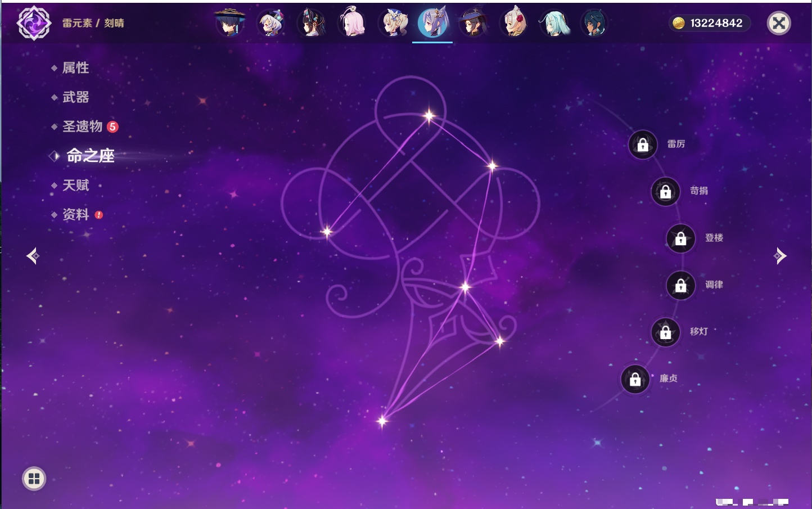Click the Mora amount 13224842
This screenshot has width=812, height=509.
click(716, 23)
